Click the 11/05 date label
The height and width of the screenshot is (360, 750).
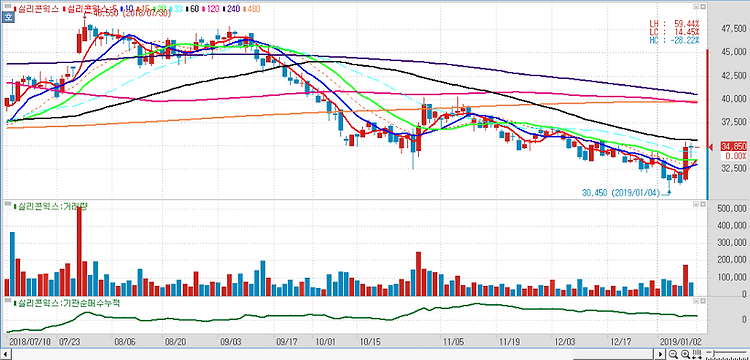(x=453, y=341)
